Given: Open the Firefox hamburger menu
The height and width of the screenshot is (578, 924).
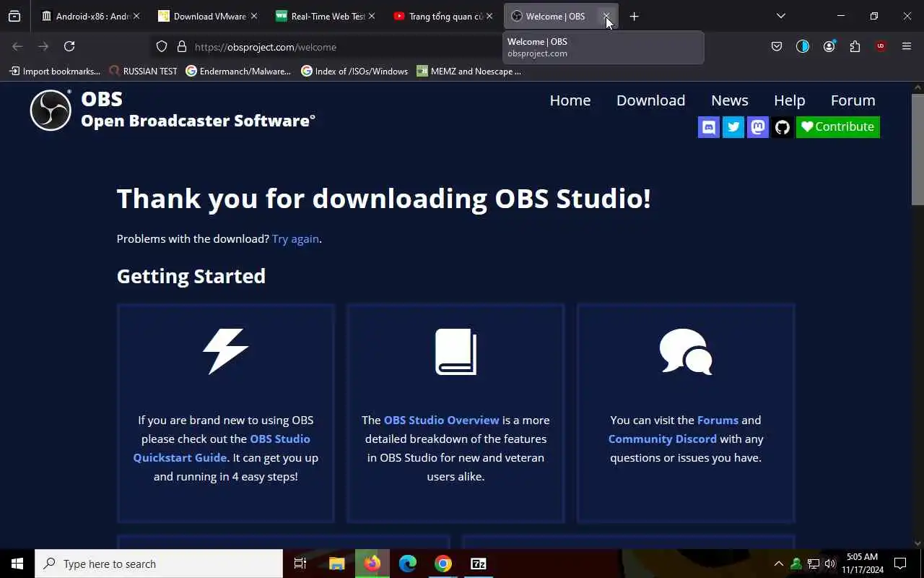Looking at the screenshot, I should [907, 46].
